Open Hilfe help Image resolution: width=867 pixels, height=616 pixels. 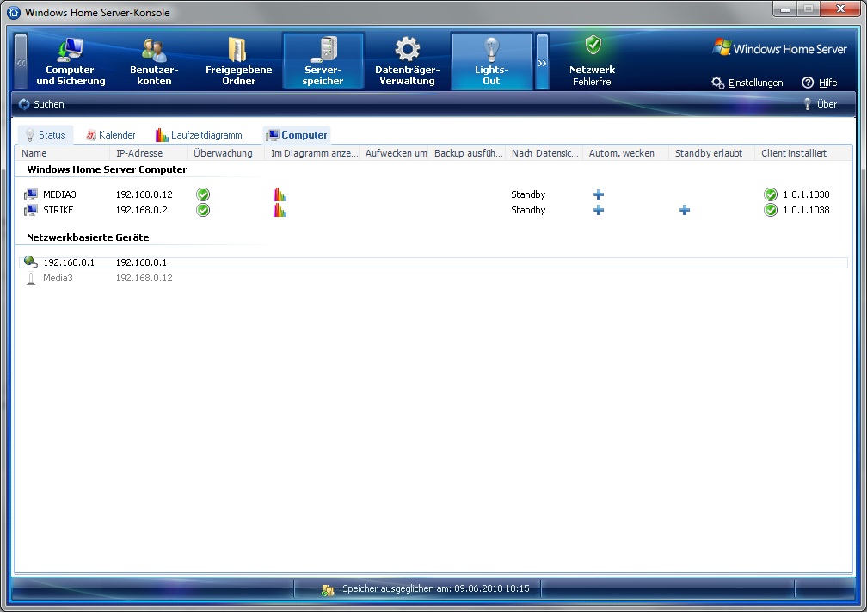click(x=820, y=83)
